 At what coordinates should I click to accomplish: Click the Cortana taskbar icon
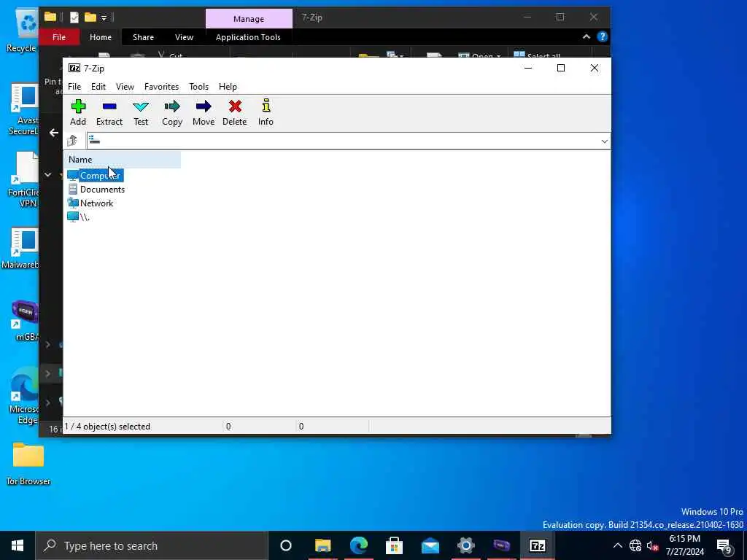[x=286, y=545]
